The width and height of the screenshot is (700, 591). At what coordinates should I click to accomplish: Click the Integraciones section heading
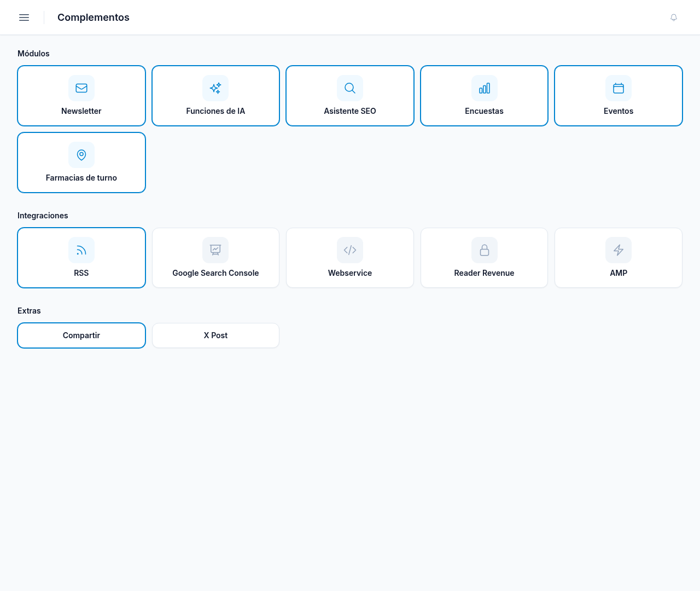coord(43,216)
